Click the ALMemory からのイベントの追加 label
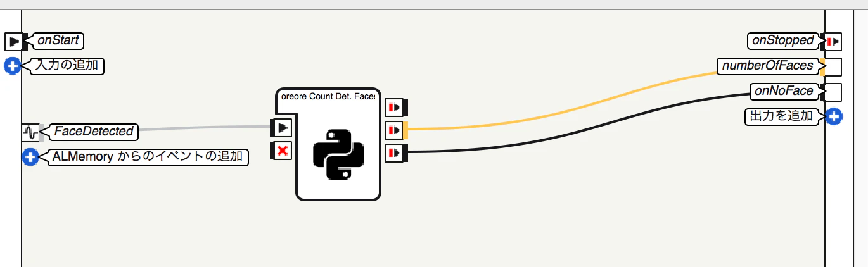Screen dimensions: 868x267 pos(148,157)
